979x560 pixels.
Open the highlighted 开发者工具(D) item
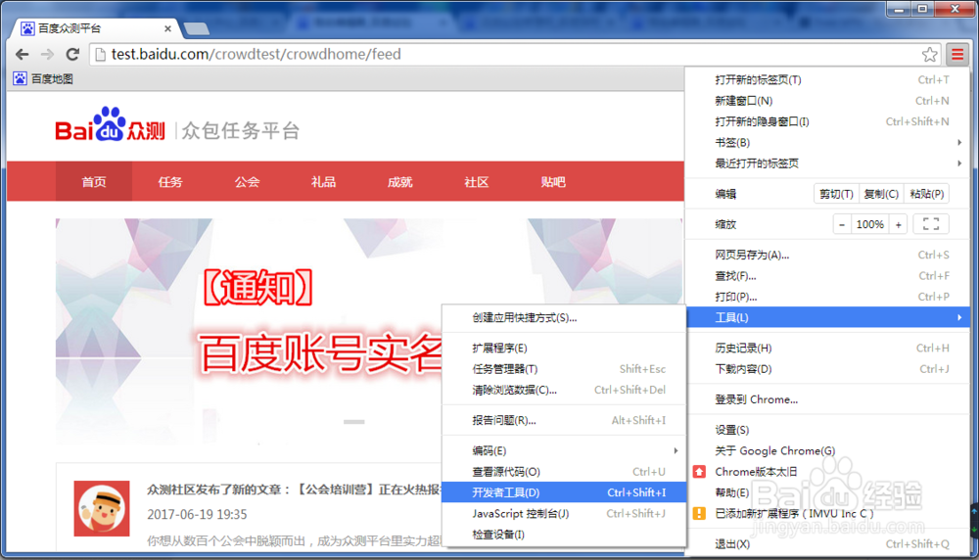(x=564, y=492)
